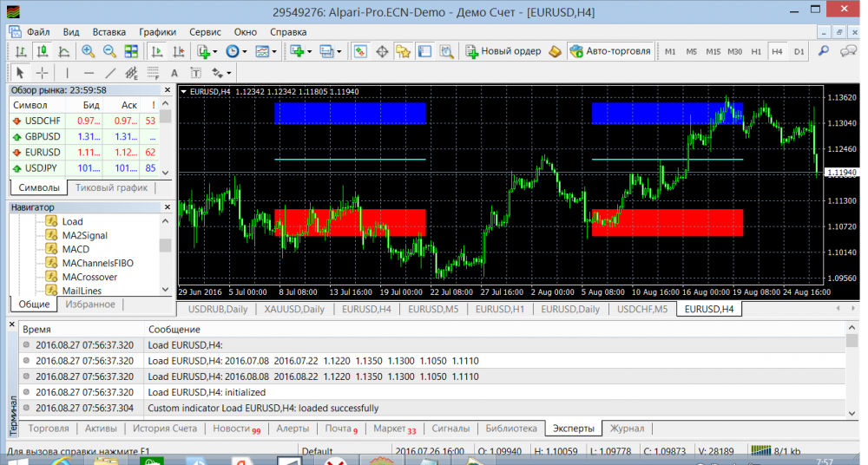The width and height of the screenshot is (868, 465).
Task: Open the Графики menu
Action: pyautogui.click(x=158, y=32)
